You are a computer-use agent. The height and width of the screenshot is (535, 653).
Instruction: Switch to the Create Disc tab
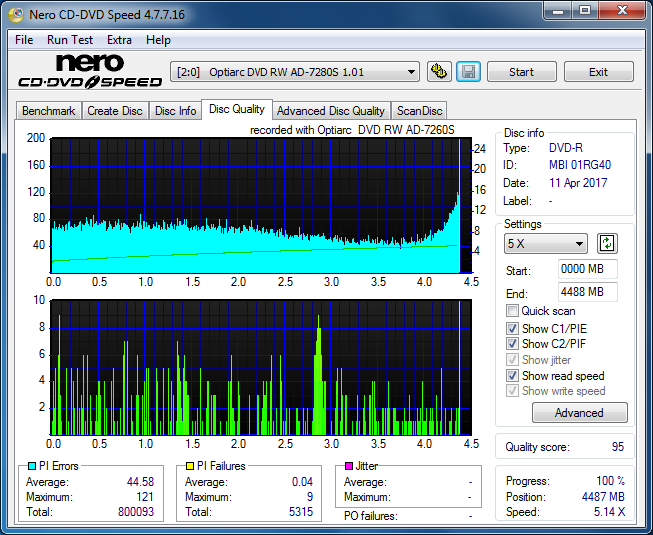pyautogui.click(x=115, y=111)
